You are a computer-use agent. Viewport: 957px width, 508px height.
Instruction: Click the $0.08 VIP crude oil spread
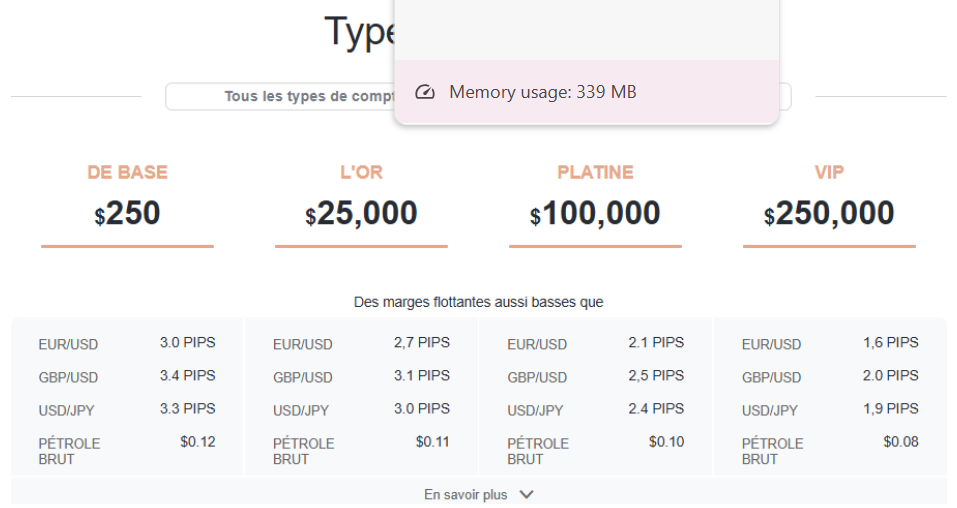click(x=900, y=442)
